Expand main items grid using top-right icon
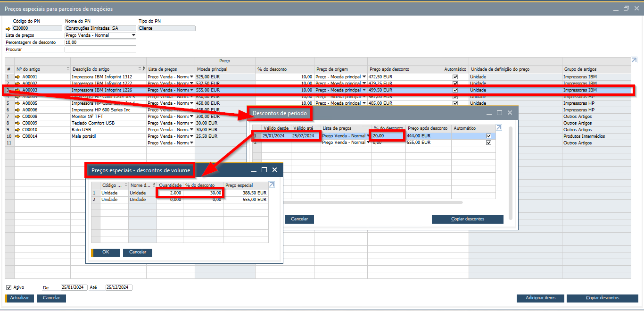This screenshot has height=311, width=644. point(634,60)
